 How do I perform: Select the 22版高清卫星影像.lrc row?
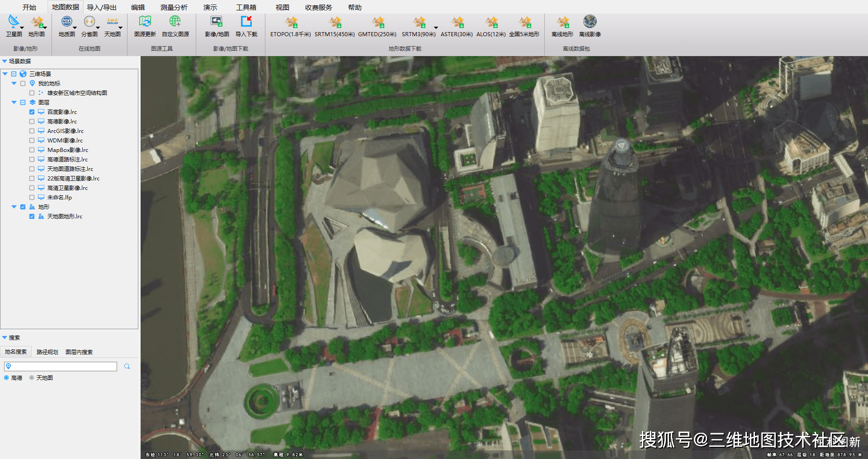pos(73,178)
